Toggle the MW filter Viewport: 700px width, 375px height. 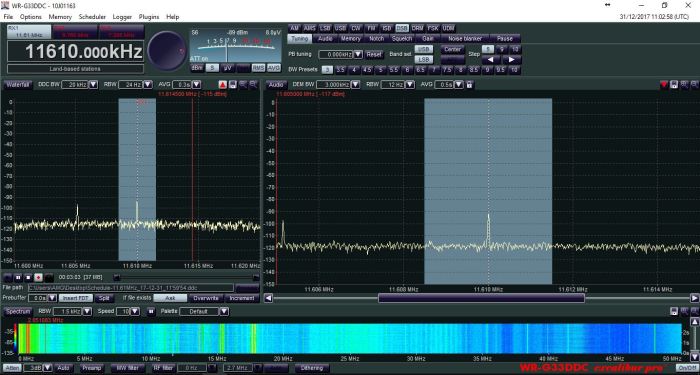[x=128, y=368]
